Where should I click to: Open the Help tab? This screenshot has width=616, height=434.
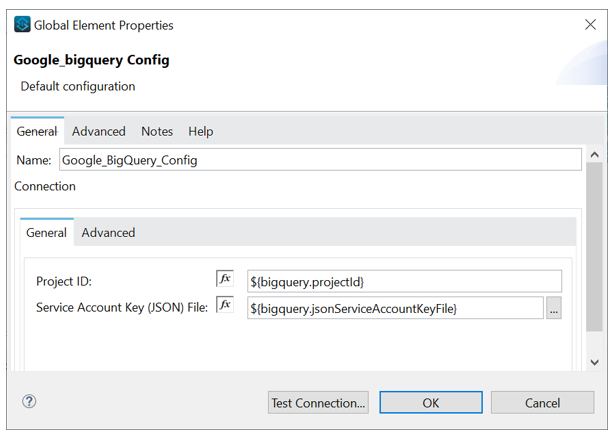(x=200, y=131)
